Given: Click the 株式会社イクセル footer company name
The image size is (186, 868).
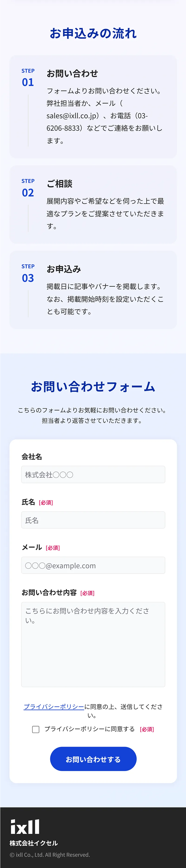Looking at the screenshot, I should pos(34,843).
